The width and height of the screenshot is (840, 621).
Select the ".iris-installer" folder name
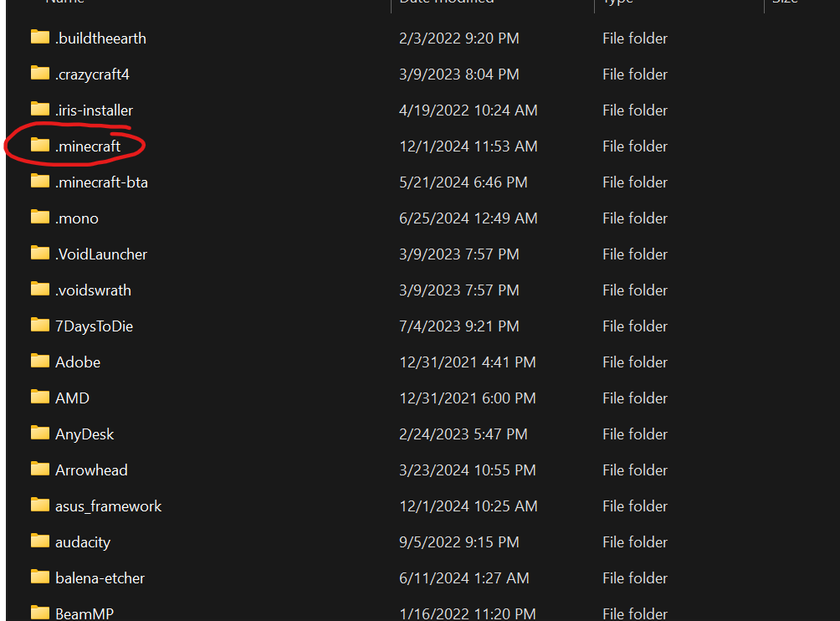[95, 110]
